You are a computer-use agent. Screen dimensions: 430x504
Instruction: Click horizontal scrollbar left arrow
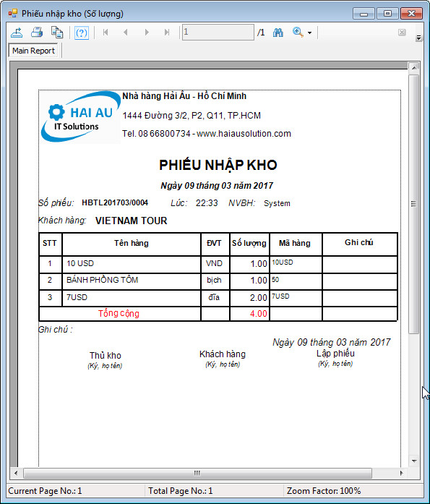point(16,473)
